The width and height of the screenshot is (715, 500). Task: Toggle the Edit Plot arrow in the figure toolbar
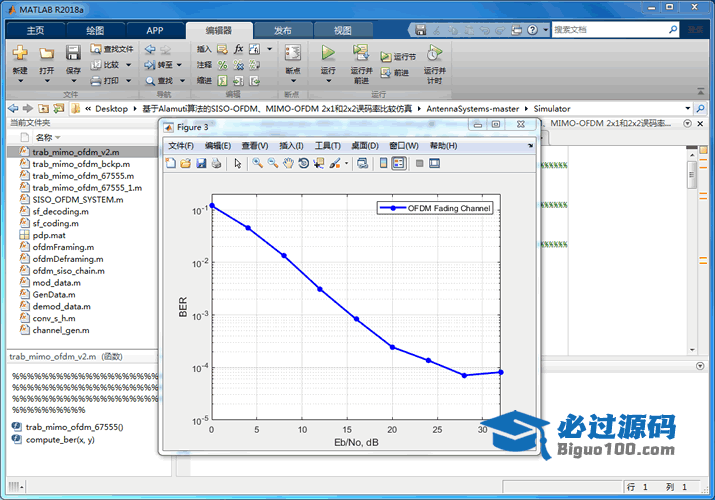tap(238, 163)
